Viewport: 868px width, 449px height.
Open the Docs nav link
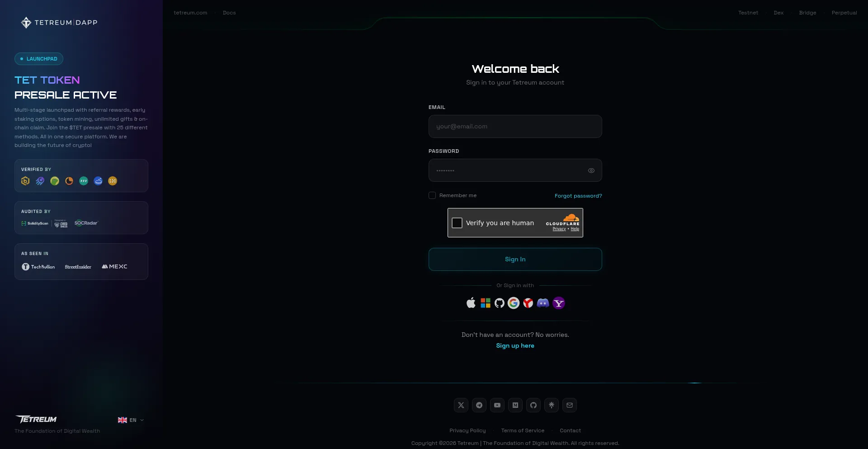(x=229, y=13)
